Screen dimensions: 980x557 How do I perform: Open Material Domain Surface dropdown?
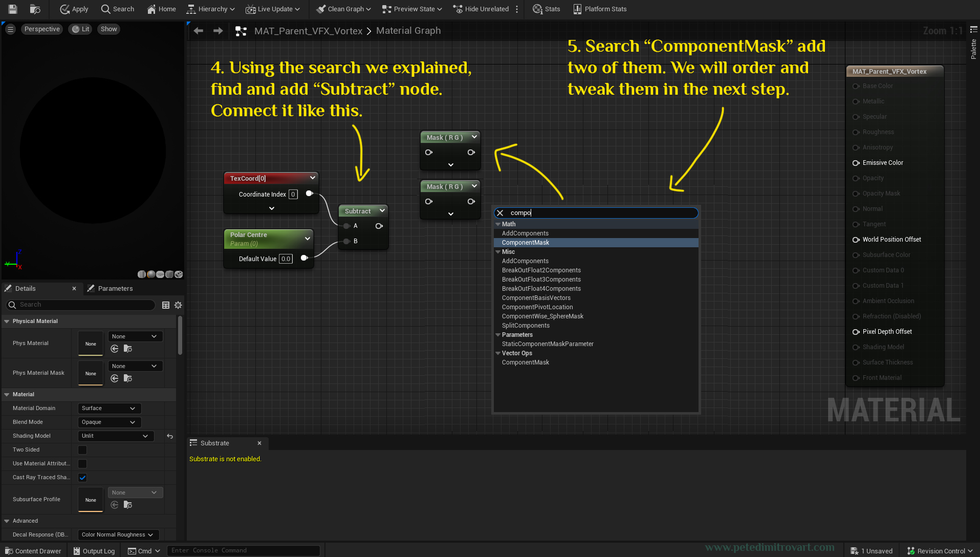coord(109,408)
